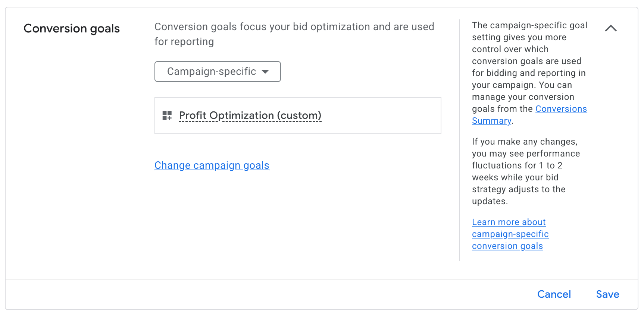Screen dimensions: 644x316
Task: Click the dropdown arrow beside Campaign-specific
Action: (265, 72)
